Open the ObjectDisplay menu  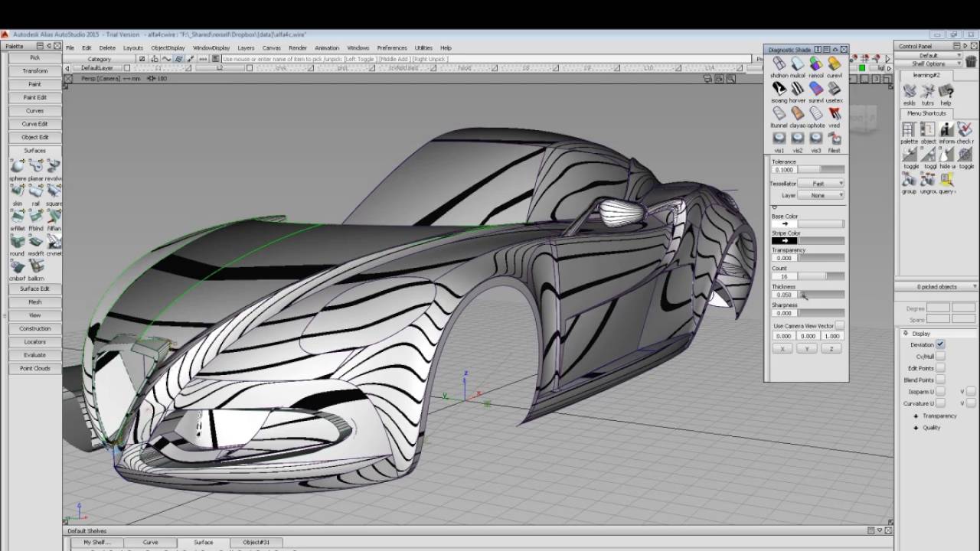point(168,47)
